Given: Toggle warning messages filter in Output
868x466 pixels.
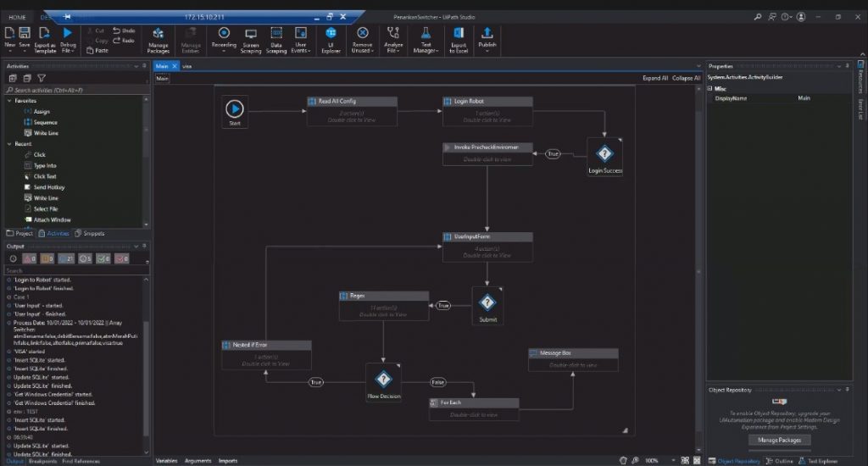Looking at the screenshot, I should point(47,258).
